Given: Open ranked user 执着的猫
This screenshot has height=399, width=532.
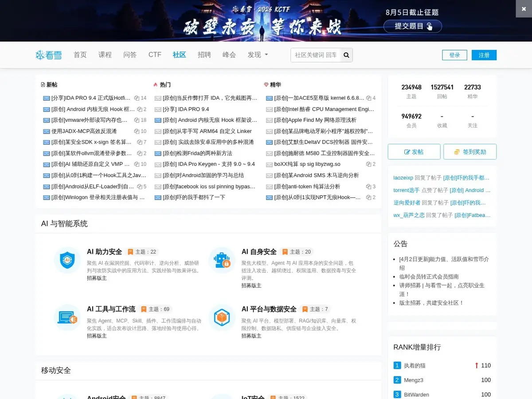Looking at the screenshot, I should click(x=415, y=366).
